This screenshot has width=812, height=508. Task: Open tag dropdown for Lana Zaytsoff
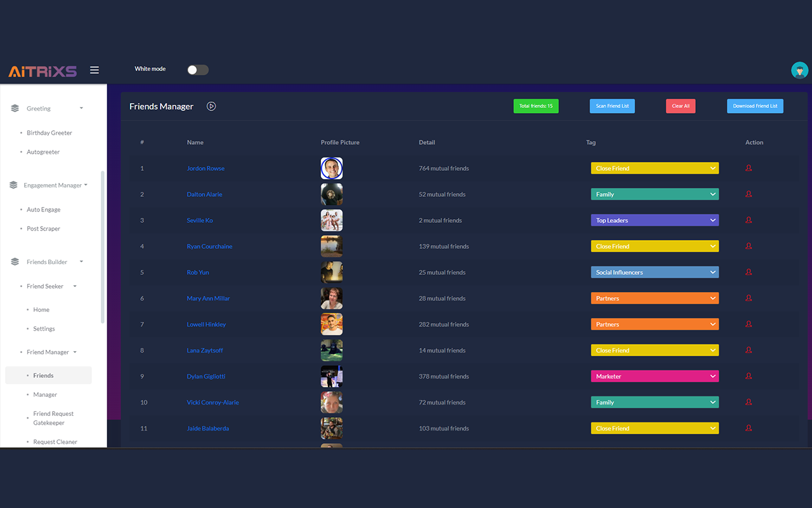coord(655,351)
